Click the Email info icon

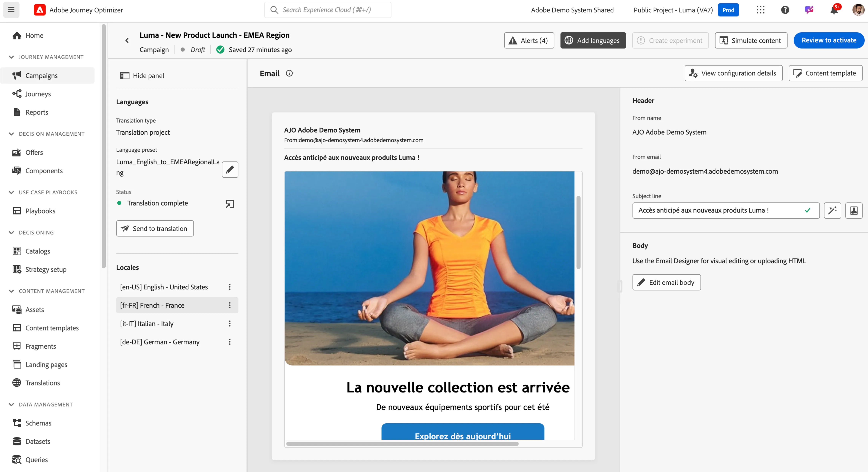[x=289, y=73]
